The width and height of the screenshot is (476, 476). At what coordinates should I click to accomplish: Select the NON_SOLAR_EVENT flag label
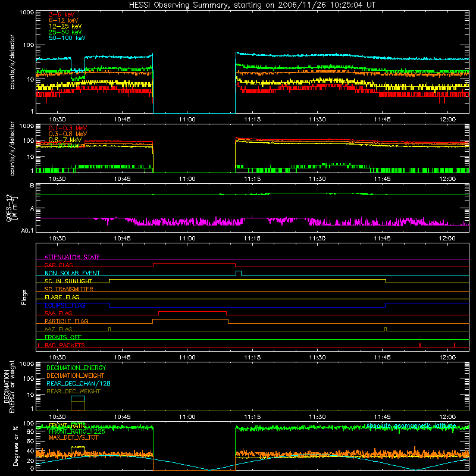point(72,273)
